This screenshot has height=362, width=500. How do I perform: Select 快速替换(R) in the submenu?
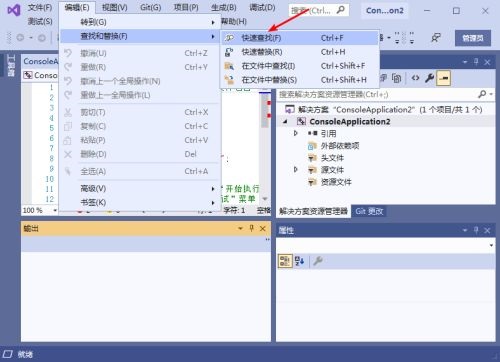click(300, 52)
